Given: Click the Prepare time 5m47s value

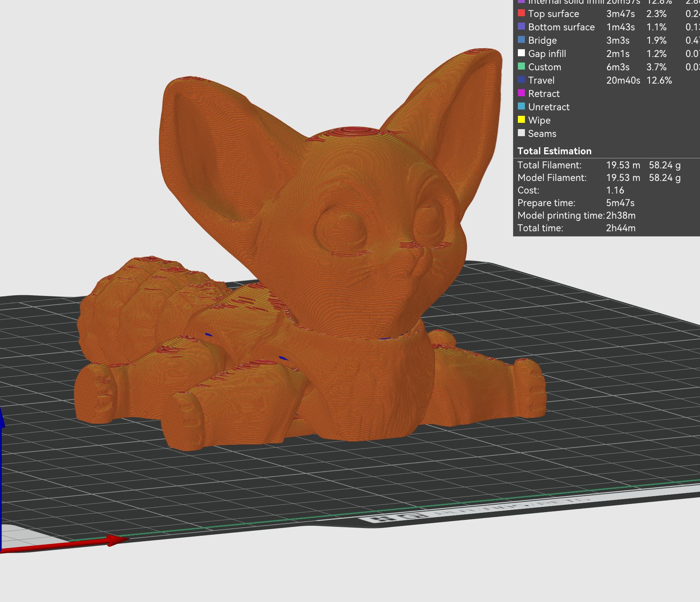Looking at the screenshot, I should 620,203.
